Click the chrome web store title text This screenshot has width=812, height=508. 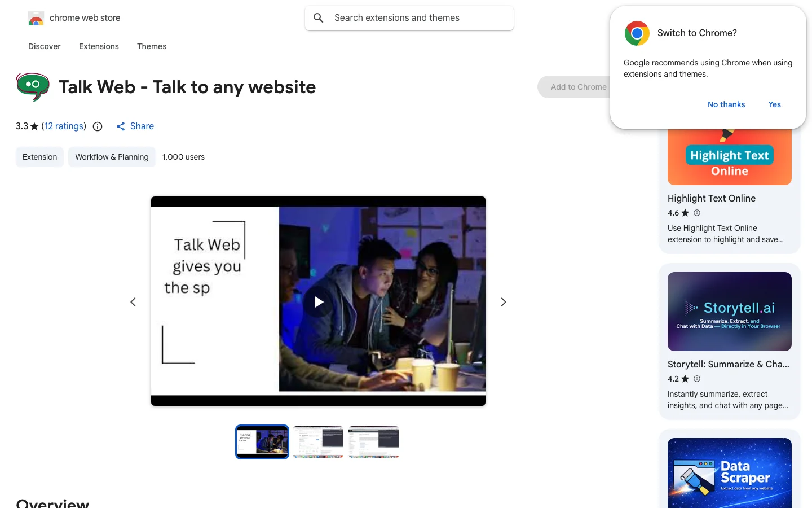pyautogui.click(x=85, y=18)
